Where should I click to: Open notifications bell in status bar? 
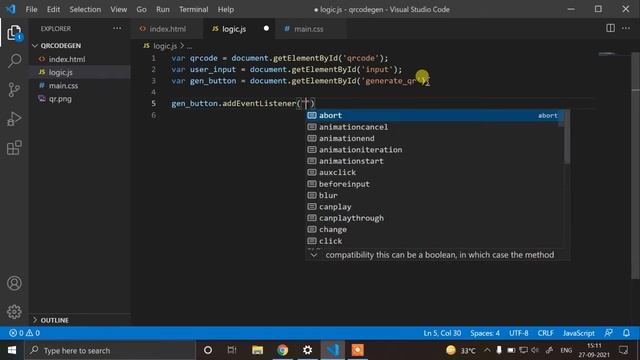627,333
